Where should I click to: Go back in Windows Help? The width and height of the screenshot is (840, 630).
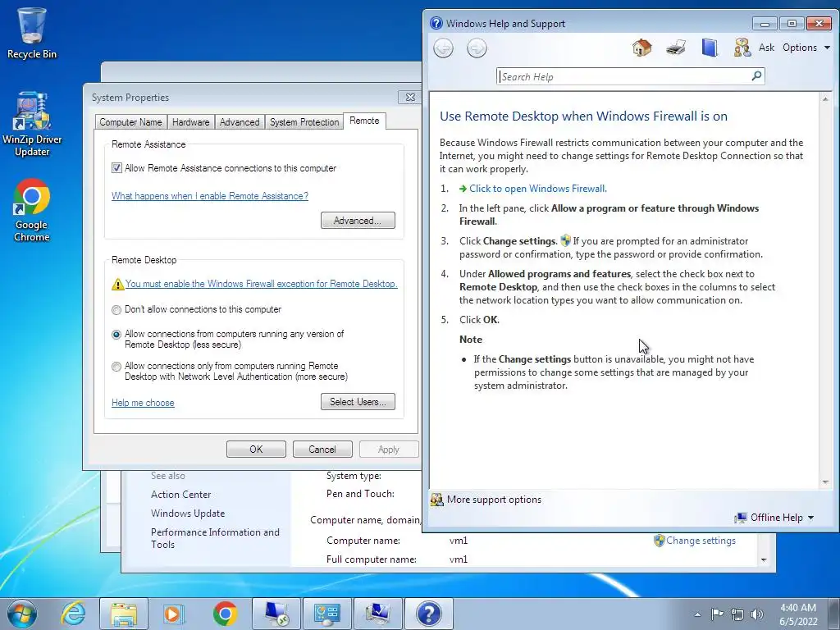(443, 48)
